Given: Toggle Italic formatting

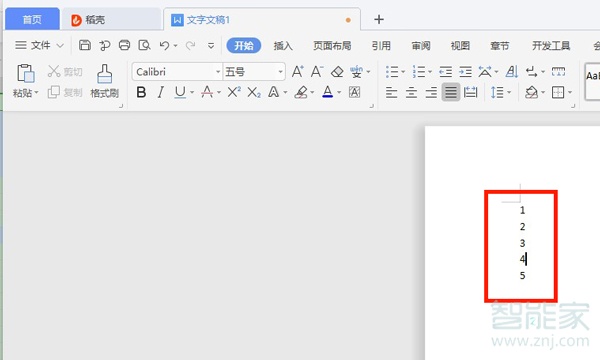Looking at the screenshot, I should [161, 92].
